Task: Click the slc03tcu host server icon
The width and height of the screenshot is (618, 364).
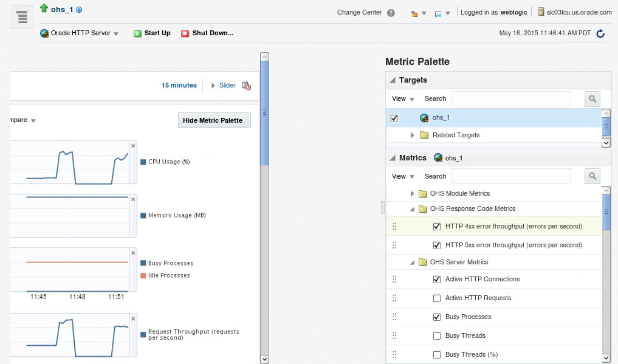Action: 541,12
